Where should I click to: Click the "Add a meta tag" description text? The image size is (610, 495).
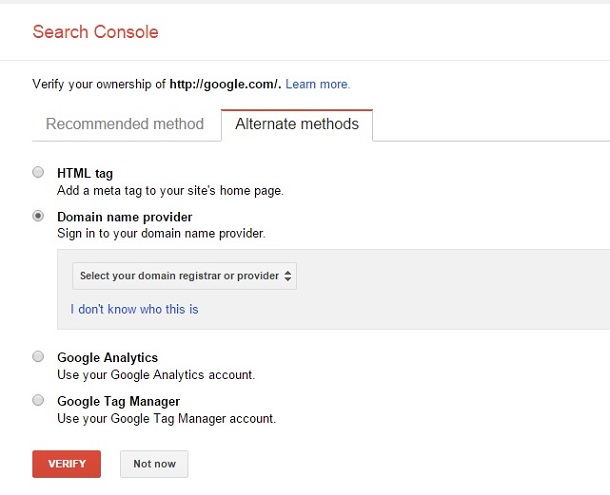[170, 190]
